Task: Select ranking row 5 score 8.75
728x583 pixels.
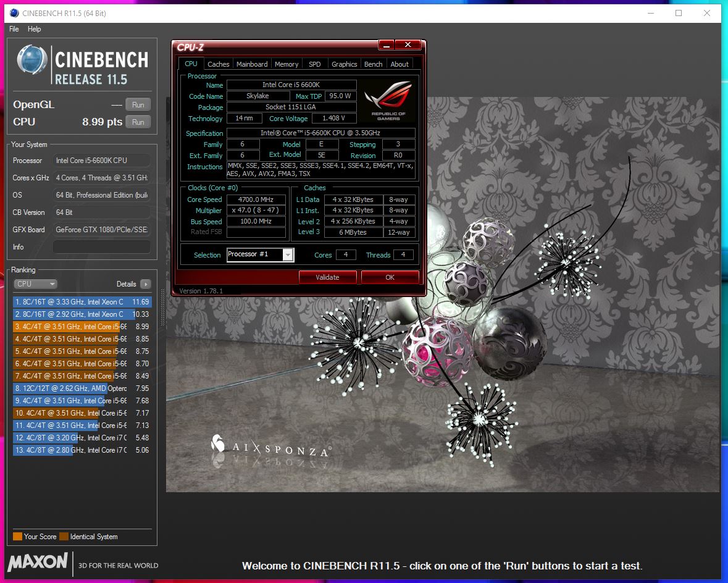Action: 82,351
